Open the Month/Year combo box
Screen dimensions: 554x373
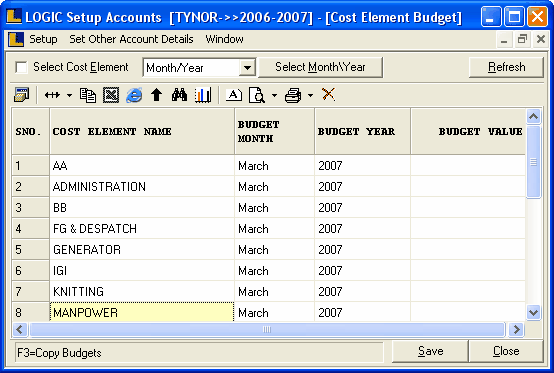(x=247, y=67)
